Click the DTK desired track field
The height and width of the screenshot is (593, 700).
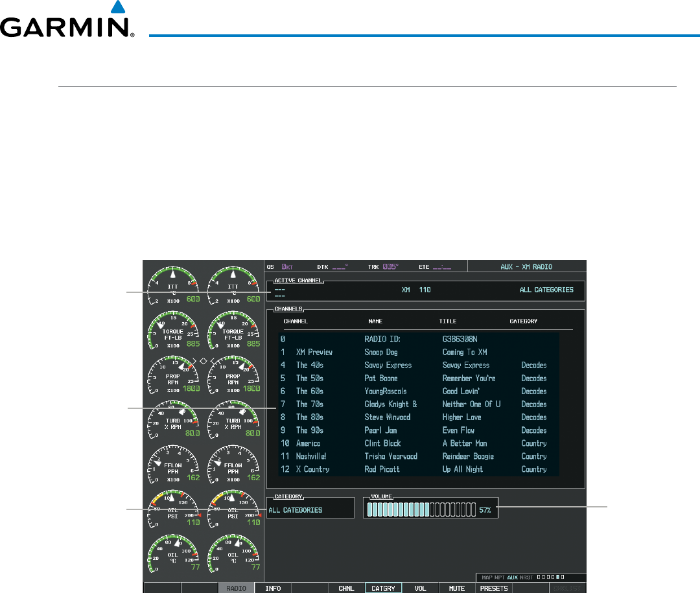pos(332,266)
